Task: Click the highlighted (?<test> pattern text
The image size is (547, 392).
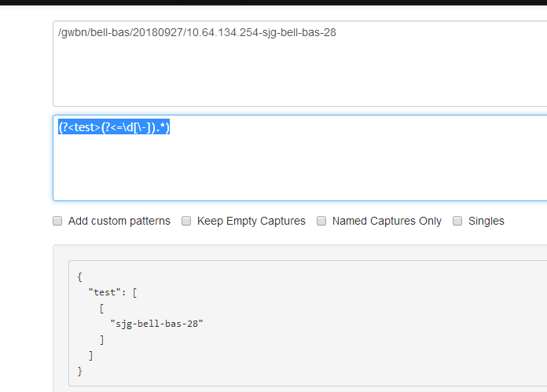Action: click(x=114, y=127)
